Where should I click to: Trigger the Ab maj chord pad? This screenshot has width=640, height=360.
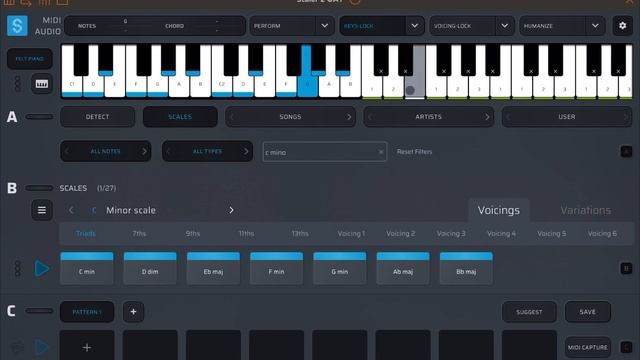[x=403, y=268]
